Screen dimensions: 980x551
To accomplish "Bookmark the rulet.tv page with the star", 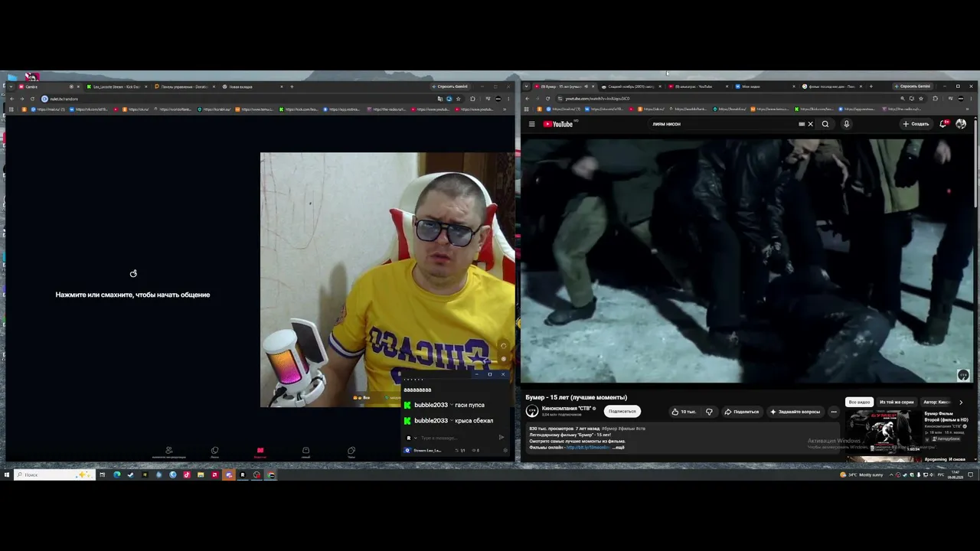I will [x=459, y=99].
